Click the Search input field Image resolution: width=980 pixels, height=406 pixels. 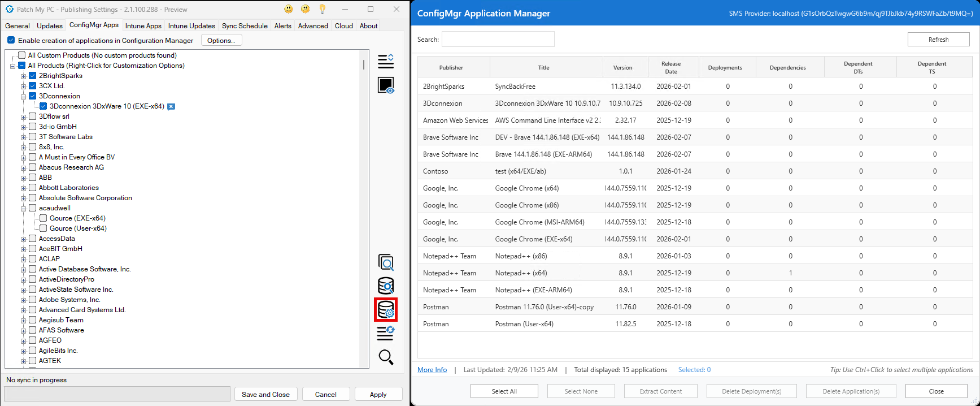[x=498, y=39]
